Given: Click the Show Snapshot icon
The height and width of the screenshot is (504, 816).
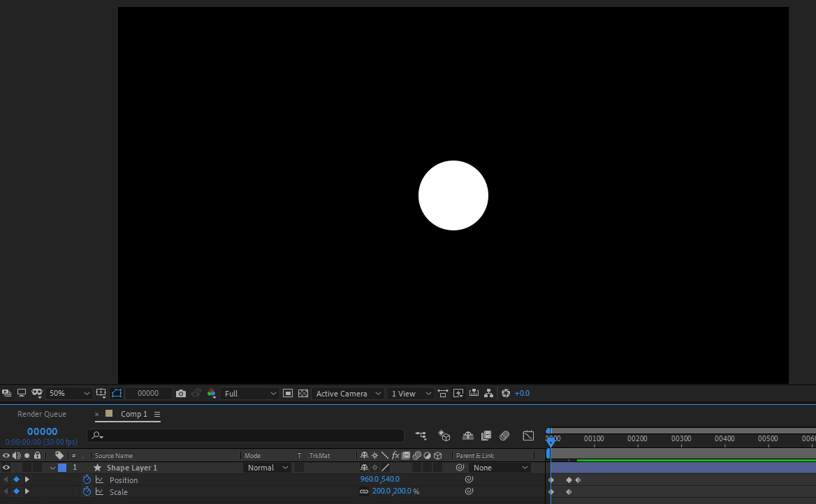Looking at the screenshot, I should (196, 393).
